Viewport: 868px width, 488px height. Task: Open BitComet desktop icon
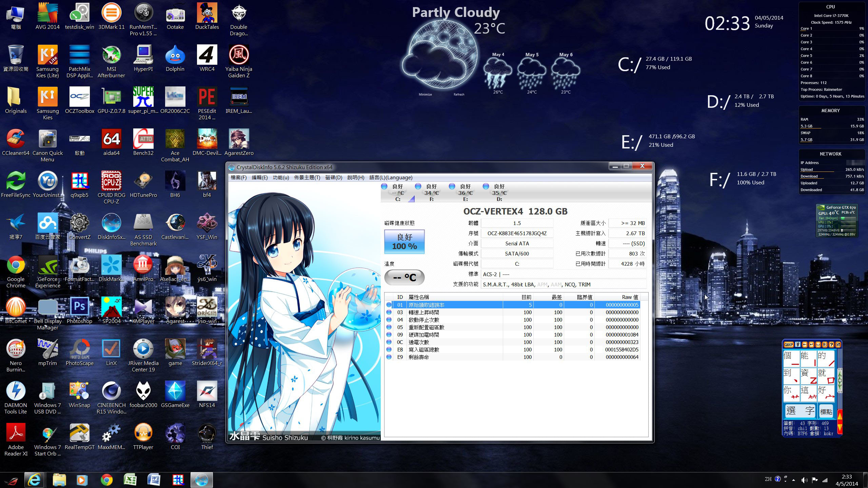point(16,310)
